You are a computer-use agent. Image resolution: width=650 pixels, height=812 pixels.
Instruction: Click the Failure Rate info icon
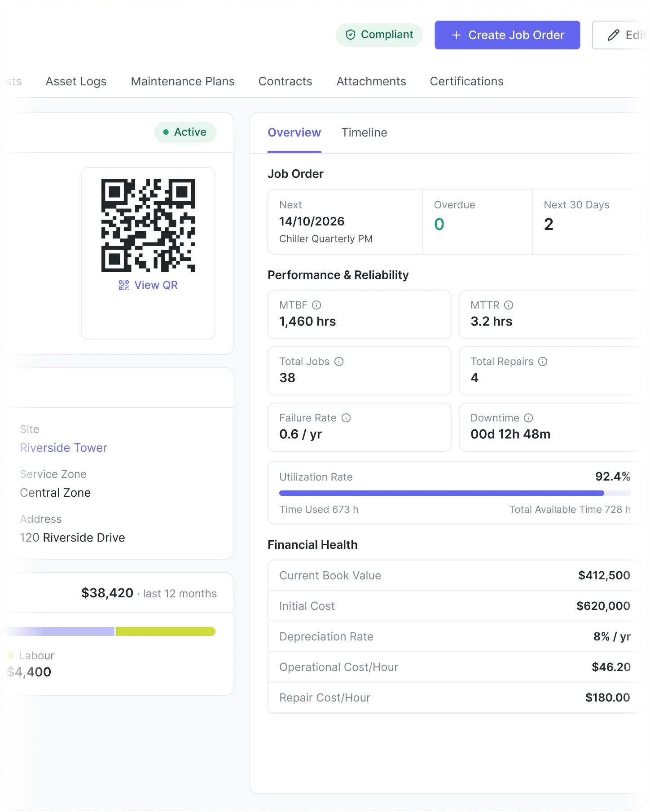point(346,418)
